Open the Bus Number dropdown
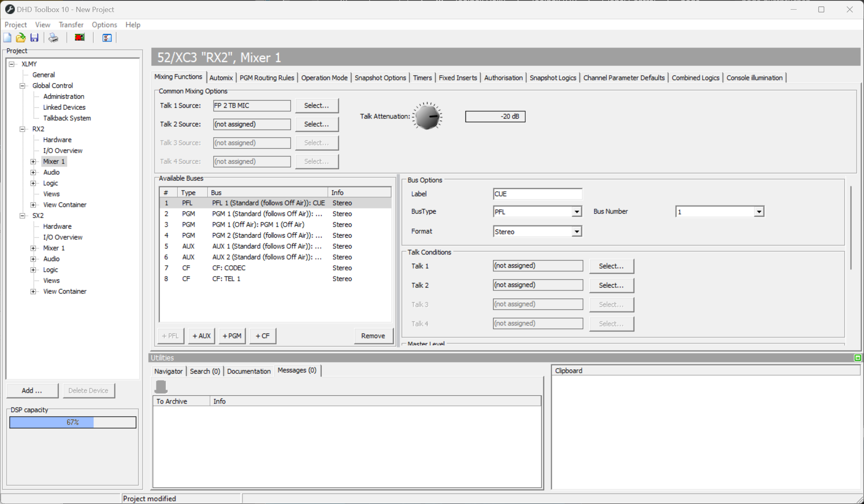The width and height of the screenshot is (864, 504). (759, 211)
